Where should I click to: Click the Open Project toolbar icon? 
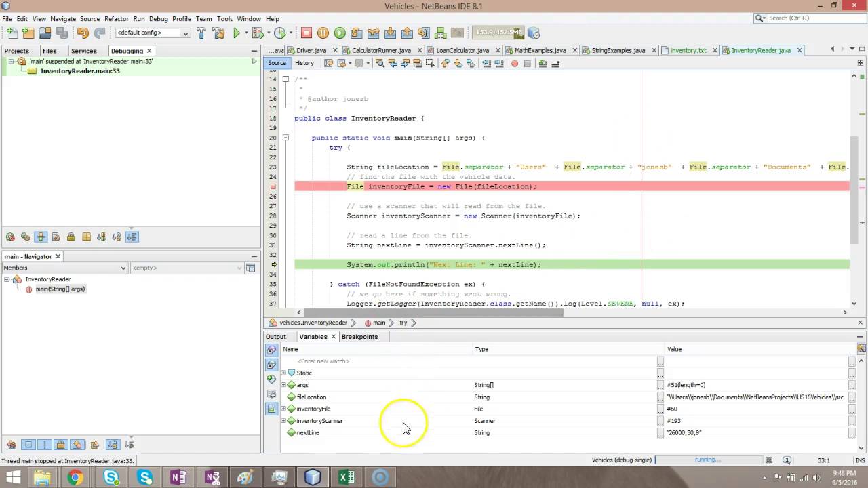pos(45,33)
